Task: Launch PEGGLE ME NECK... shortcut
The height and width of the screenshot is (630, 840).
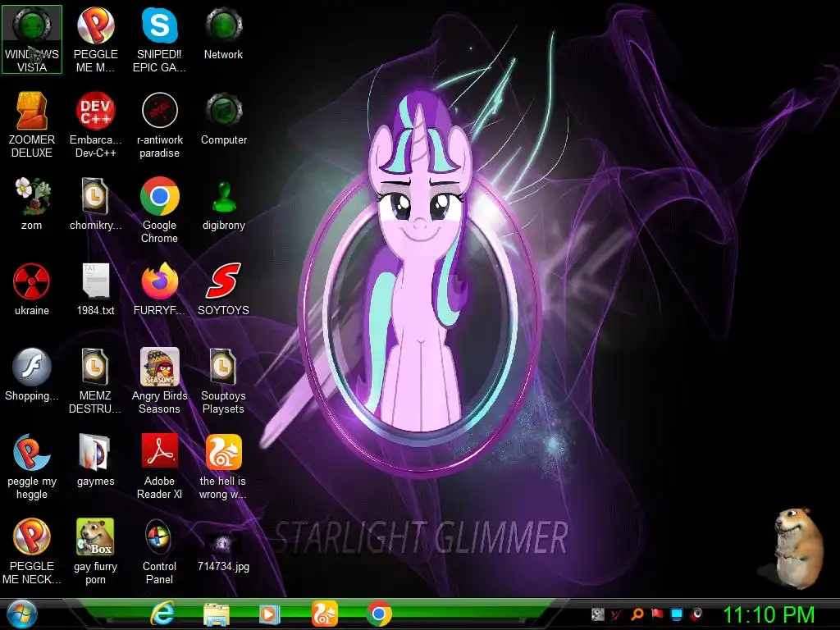Action: click(32, 551)
